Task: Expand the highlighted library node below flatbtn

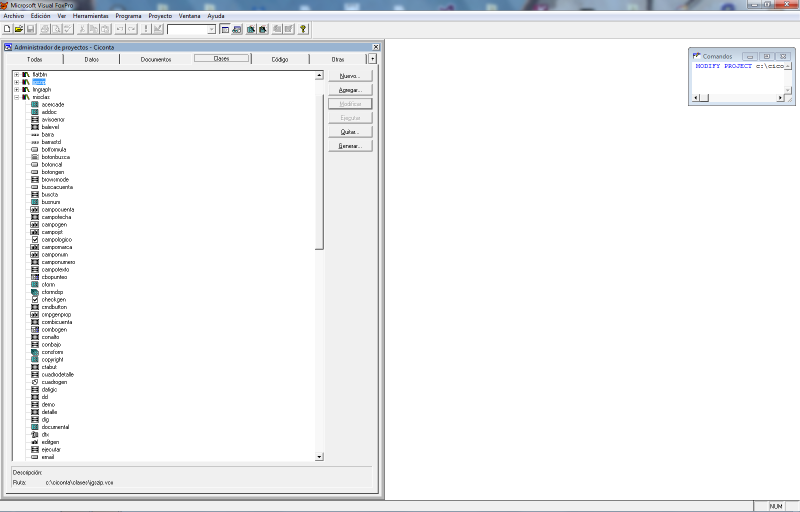Action: point(17,82)
